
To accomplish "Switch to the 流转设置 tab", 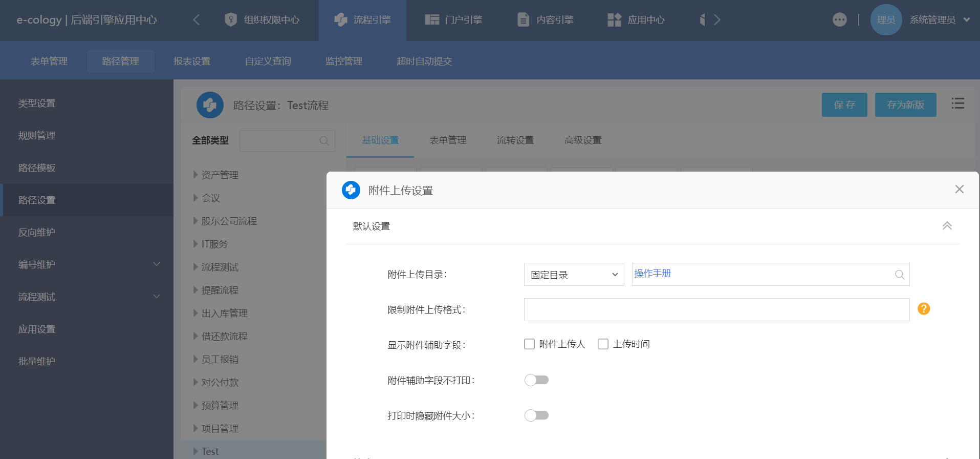I will [515, 140].
